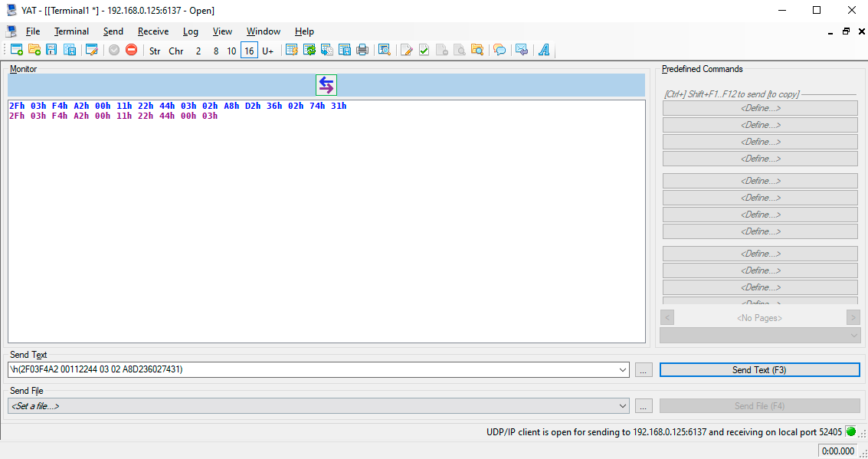The height and width of the screenshot is (459, 868).
Task: Click the Open Terminal folder icon
Action: click(34, 51)
